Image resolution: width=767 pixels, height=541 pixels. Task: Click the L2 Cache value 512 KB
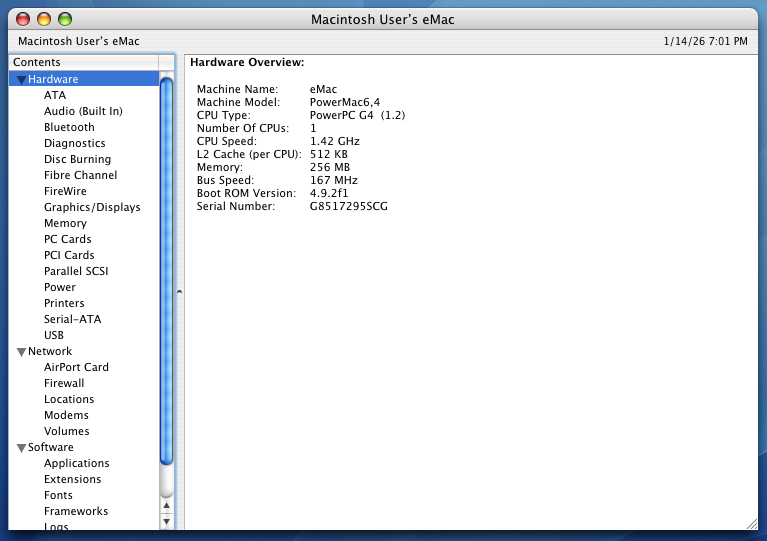click(328, 154)
